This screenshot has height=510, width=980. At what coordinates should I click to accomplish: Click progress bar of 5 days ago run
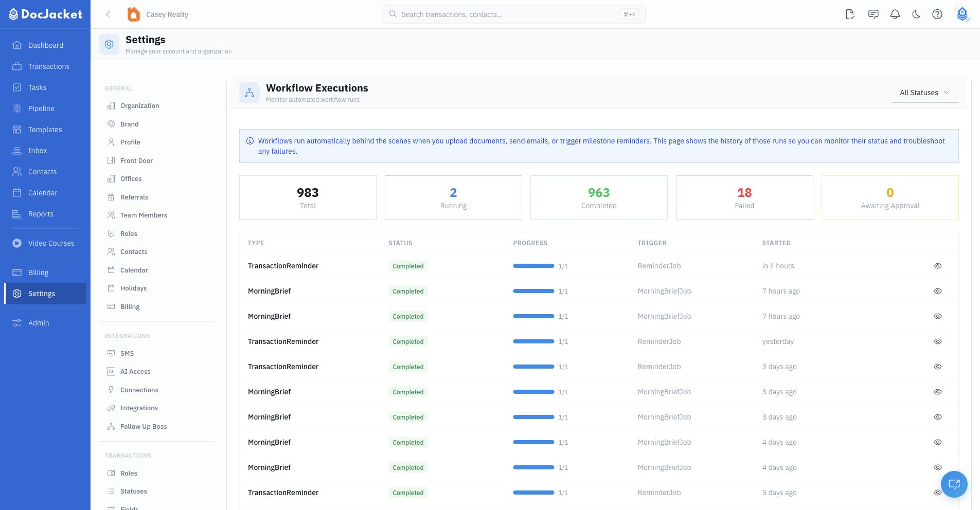(x=533, y=493)
